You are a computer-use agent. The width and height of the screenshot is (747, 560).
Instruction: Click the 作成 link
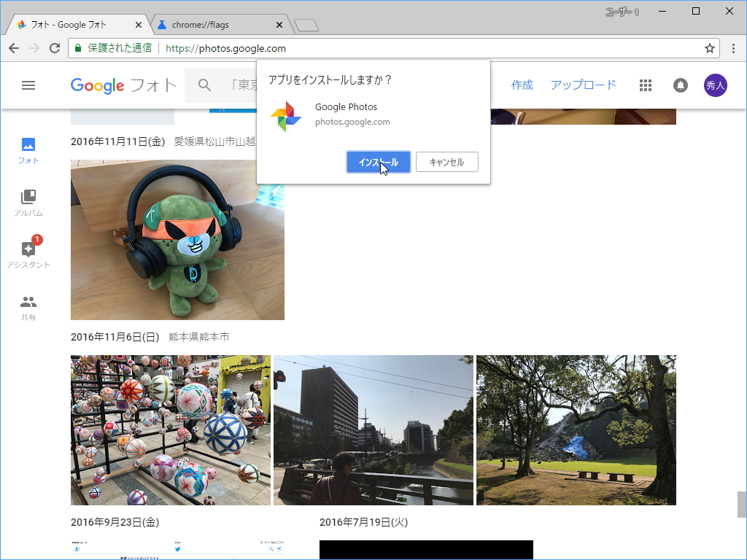click(522, 85)
